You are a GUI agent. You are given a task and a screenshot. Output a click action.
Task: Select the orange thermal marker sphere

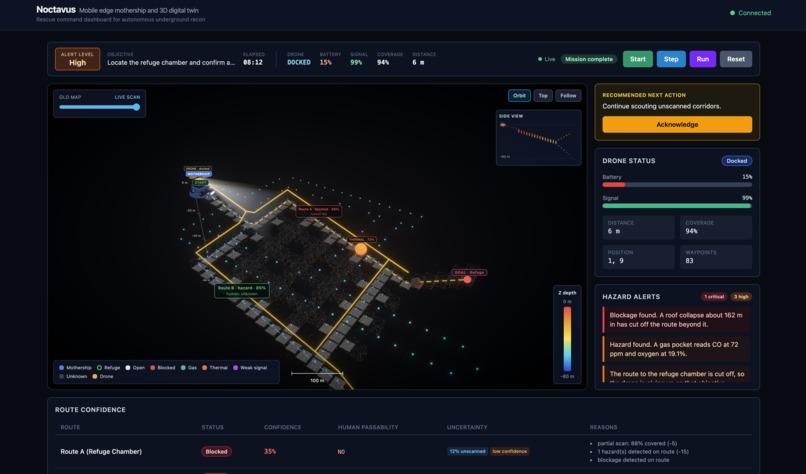[361, 249]
